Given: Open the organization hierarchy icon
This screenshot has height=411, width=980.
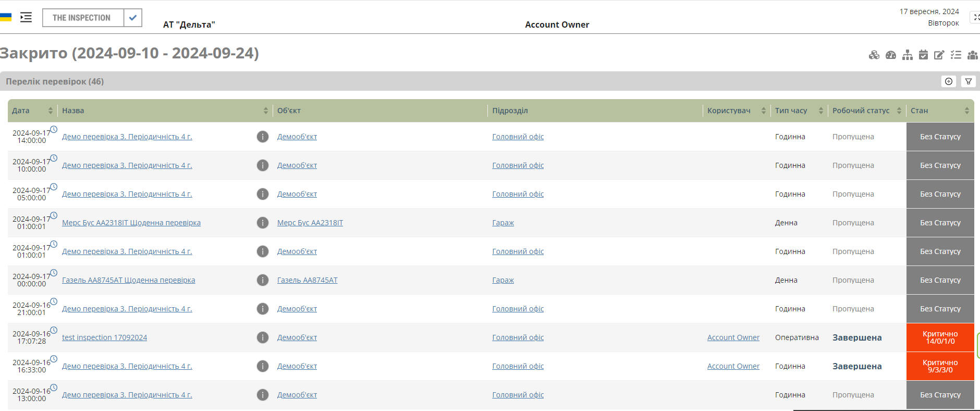Looking at the screenshot, I should tap(908, 55).
